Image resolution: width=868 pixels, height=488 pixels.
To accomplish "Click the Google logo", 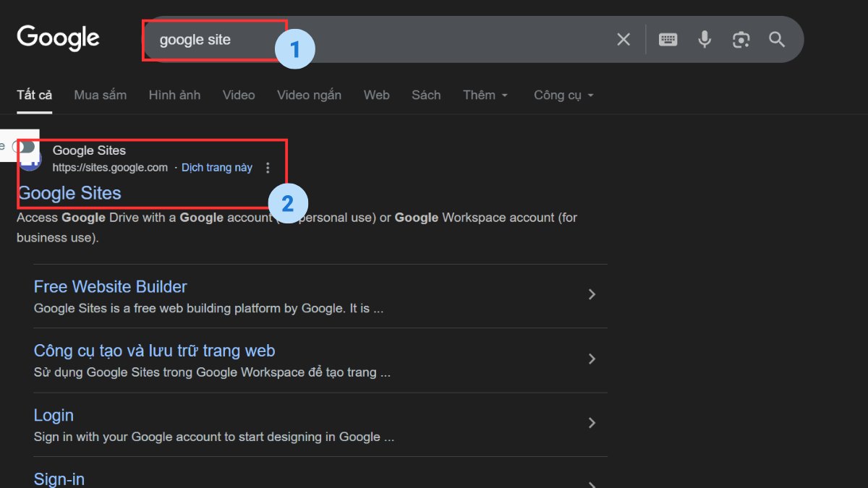I will (58, 38).
